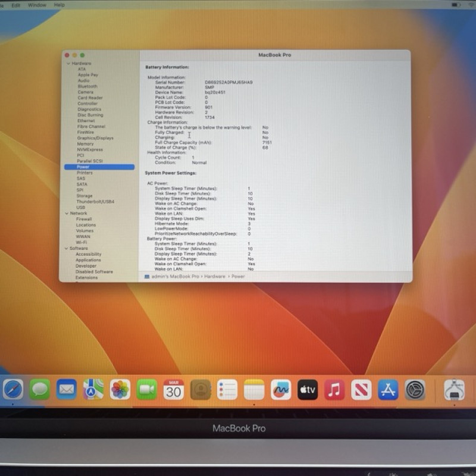Launch Freeform from the Dock

click(x=281, y=389)
